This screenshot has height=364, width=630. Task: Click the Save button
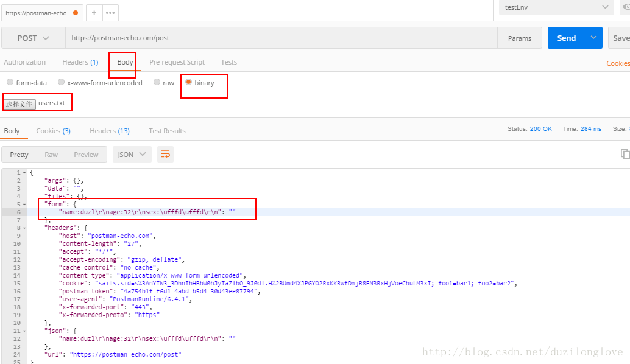coord(619,38)
